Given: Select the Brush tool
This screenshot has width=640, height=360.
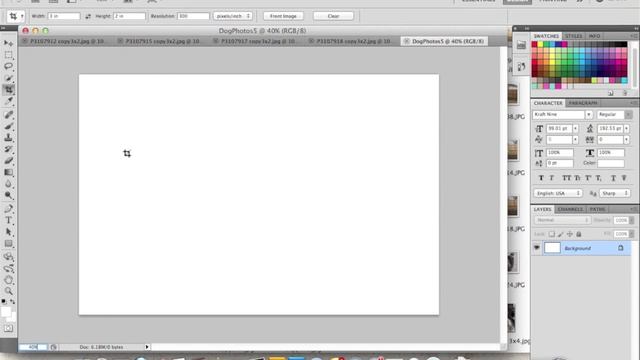Looking at the screenshot, I should coord(8,126).
